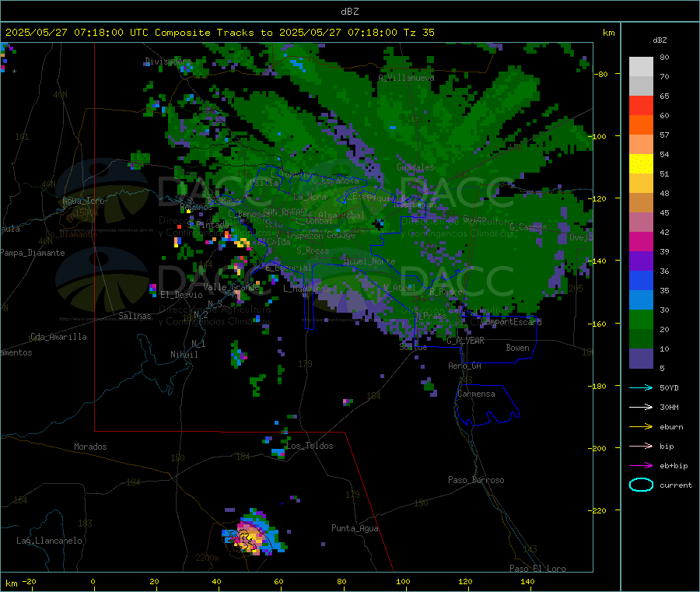This screenshot has width=700, height=592.
Task: Click the 'Valle_Grande' place label
Action: pyautogui.click(x=231, y=287)
